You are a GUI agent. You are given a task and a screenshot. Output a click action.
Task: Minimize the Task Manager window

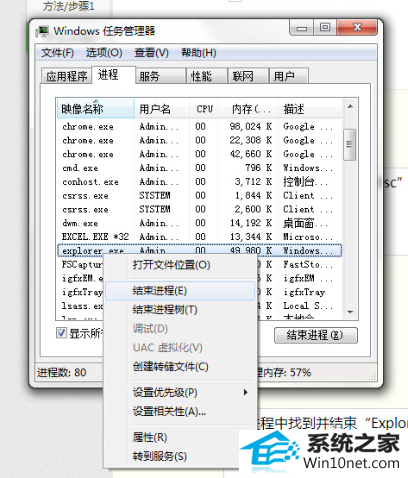point(301,27)
